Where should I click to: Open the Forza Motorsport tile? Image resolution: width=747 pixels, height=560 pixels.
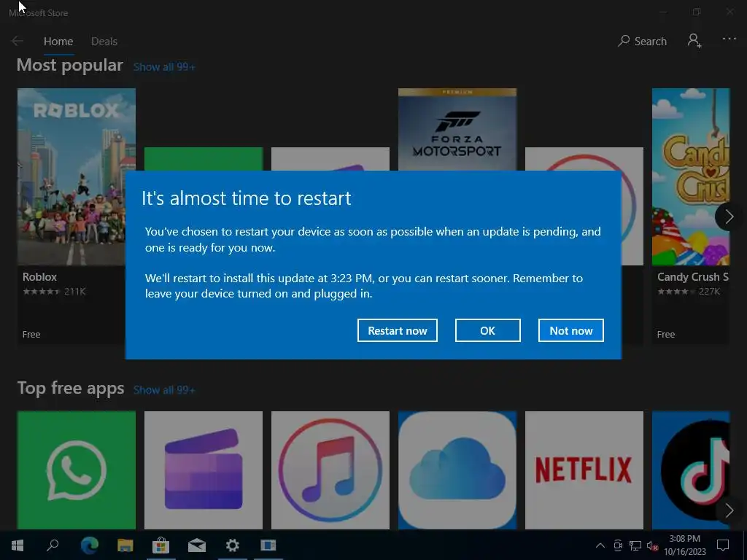click(x=457, y=129)
